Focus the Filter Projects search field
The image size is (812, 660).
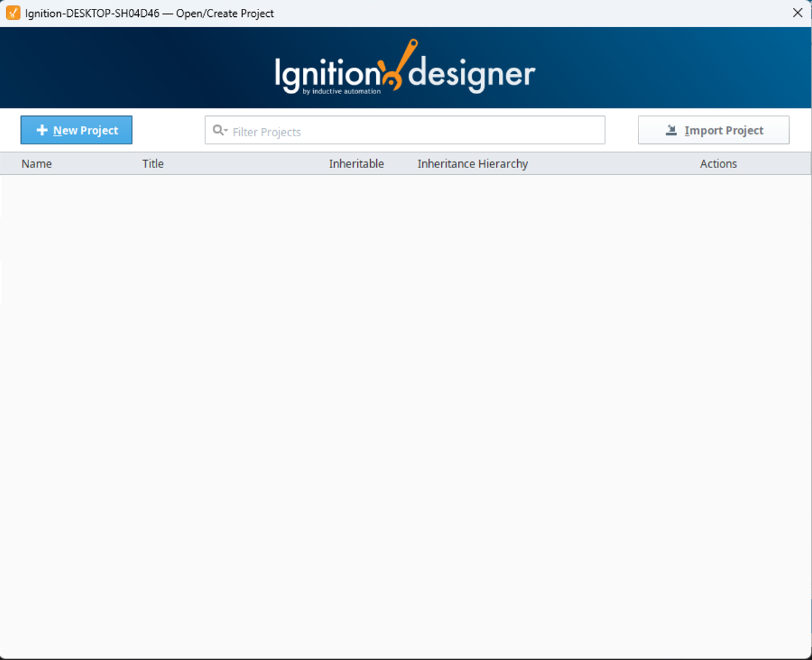point(405,130)
